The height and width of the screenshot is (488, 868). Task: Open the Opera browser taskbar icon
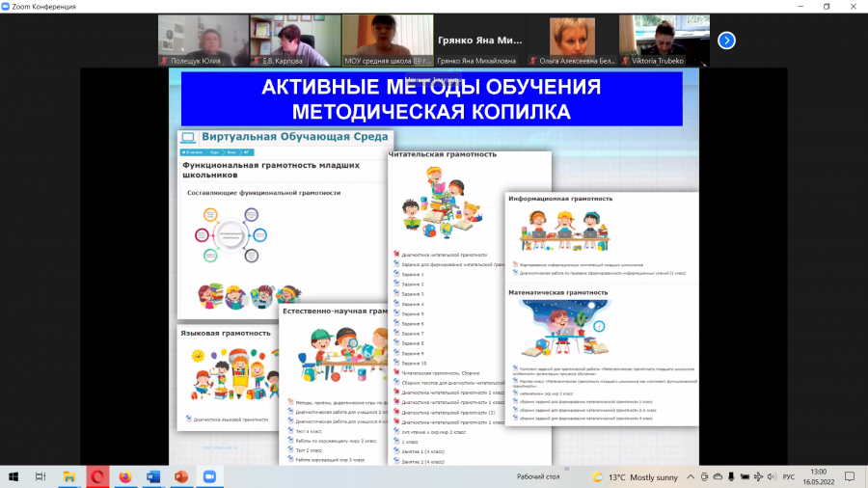(97, 476)
